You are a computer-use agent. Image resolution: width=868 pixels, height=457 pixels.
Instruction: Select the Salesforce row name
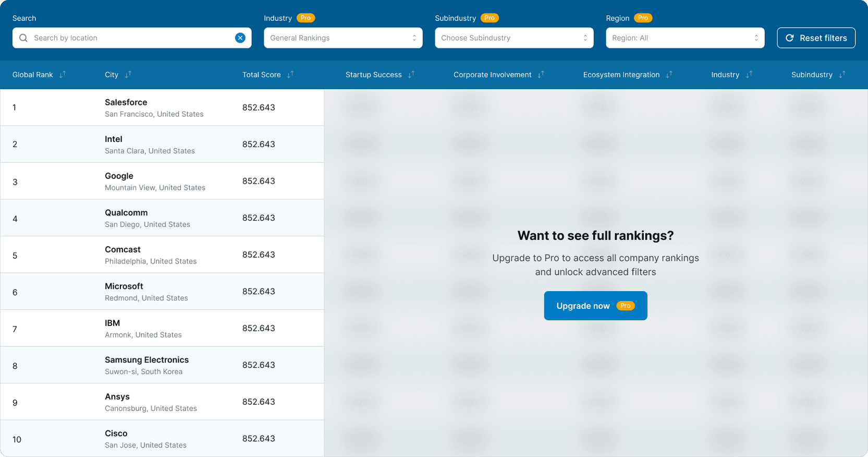pos(126,102)
